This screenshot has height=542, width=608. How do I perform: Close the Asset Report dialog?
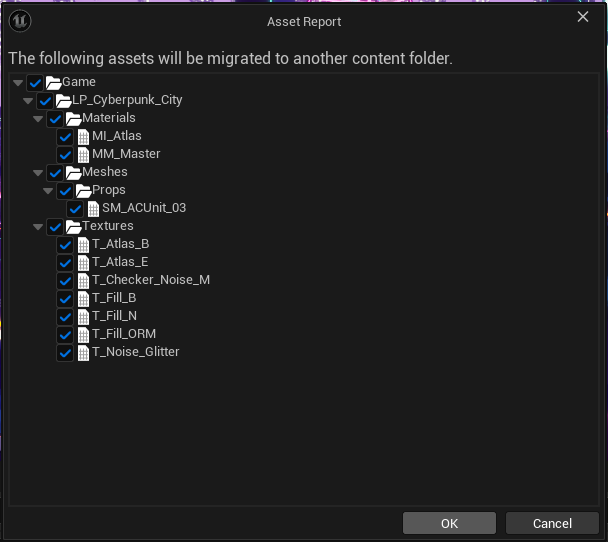(583, 16)
